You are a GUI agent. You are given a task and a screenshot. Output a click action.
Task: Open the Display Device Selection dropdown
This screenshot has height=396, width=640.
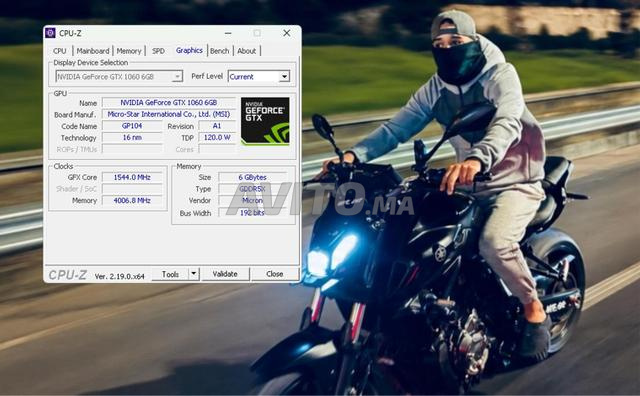pos(119,77)
